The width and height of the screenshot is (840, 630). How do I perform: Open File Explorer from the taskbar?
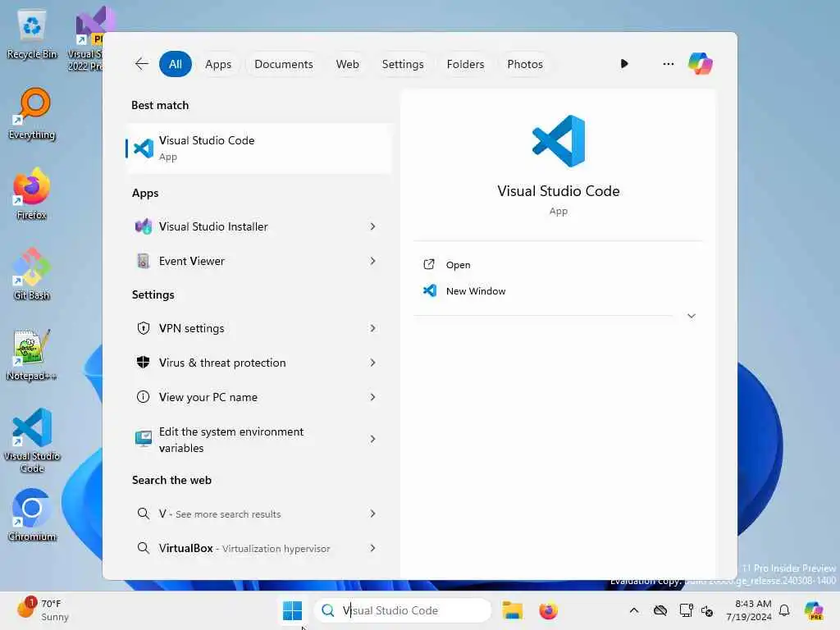coord(512,610)
